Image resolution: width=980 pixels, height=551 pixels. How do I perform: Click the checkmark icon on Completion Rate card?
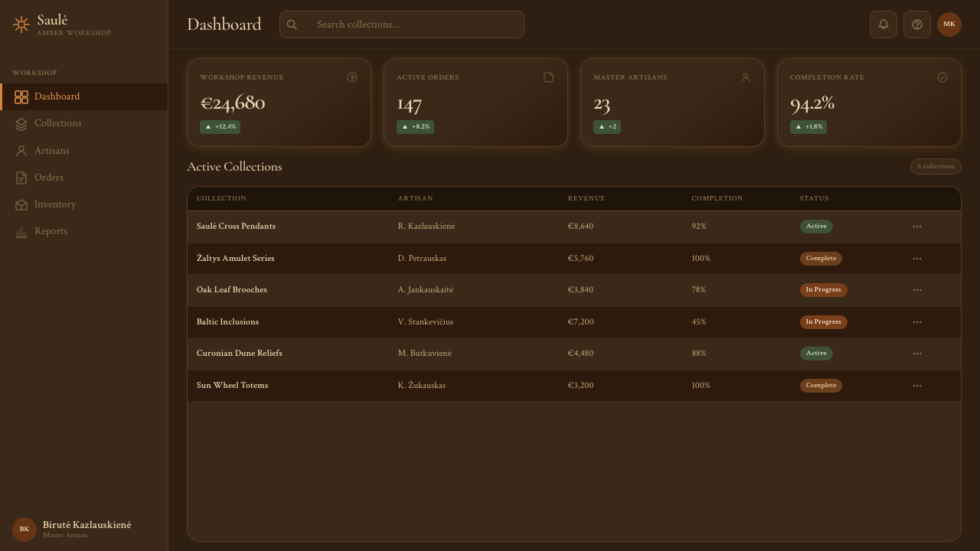(942, 77)
